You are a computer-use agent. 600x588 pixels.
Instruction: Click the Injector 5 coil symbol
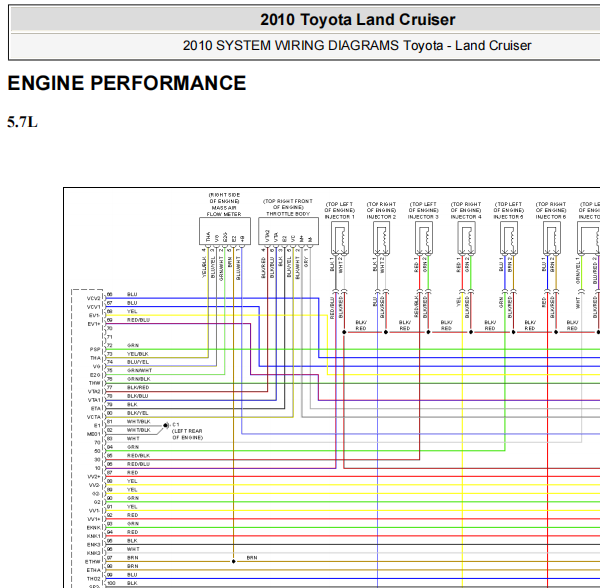(x=509, y=238)
